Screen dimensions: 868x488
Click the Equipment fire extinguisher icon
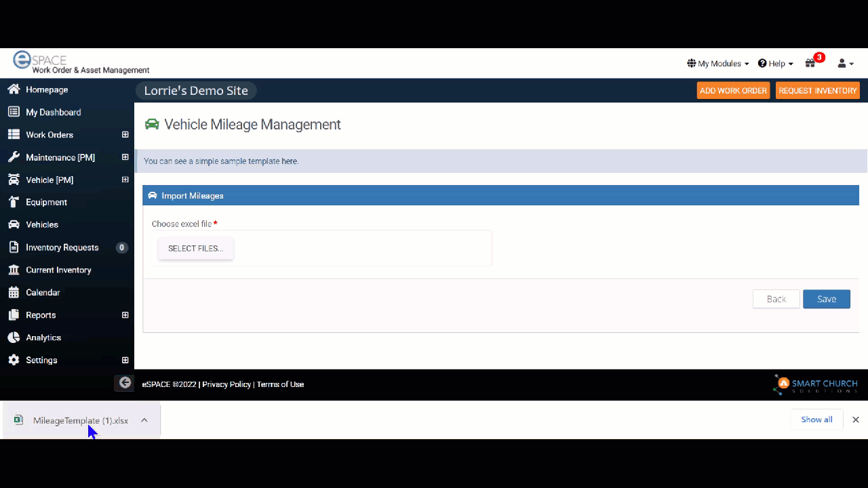click(14, 202)
